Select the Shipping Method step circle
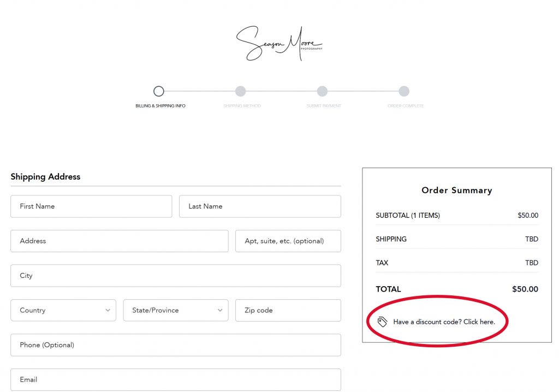This screenshot has height=392, width=559. (240, 91)
